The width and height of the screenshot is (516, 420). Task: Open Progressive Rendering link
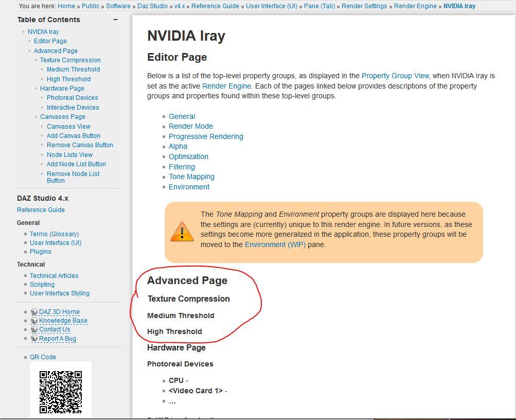point(206,136)
